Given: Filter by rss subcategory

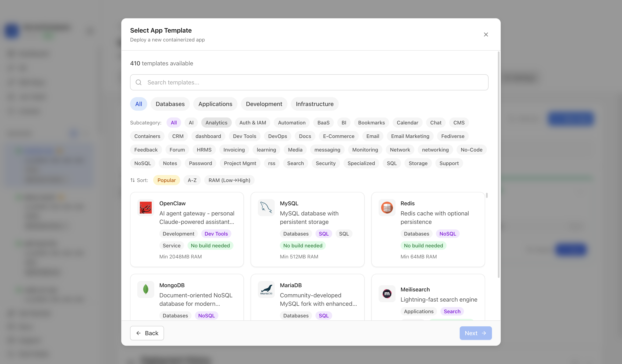Looking at the screenshot, I should click(272, 163).
